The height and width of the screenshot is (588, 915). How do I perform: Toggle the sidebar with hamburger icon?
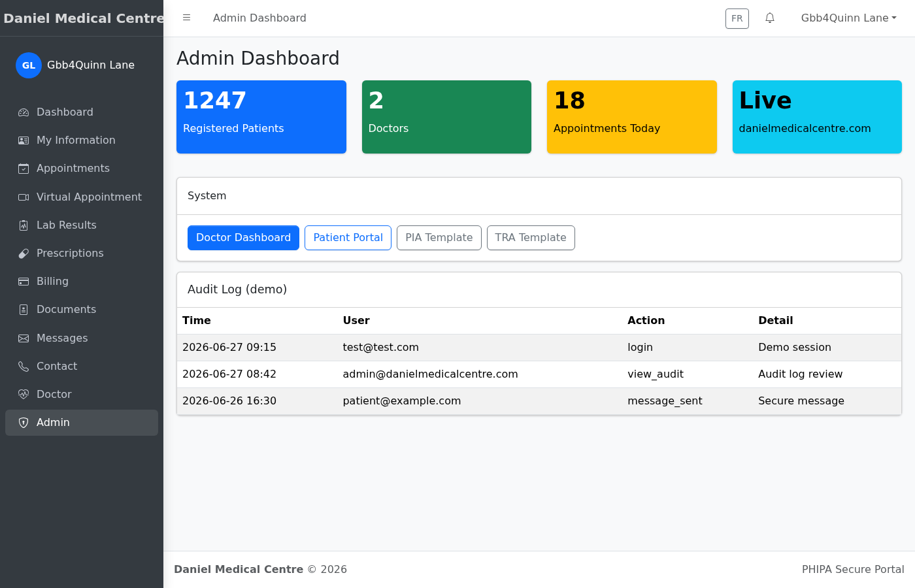[186, 18]
